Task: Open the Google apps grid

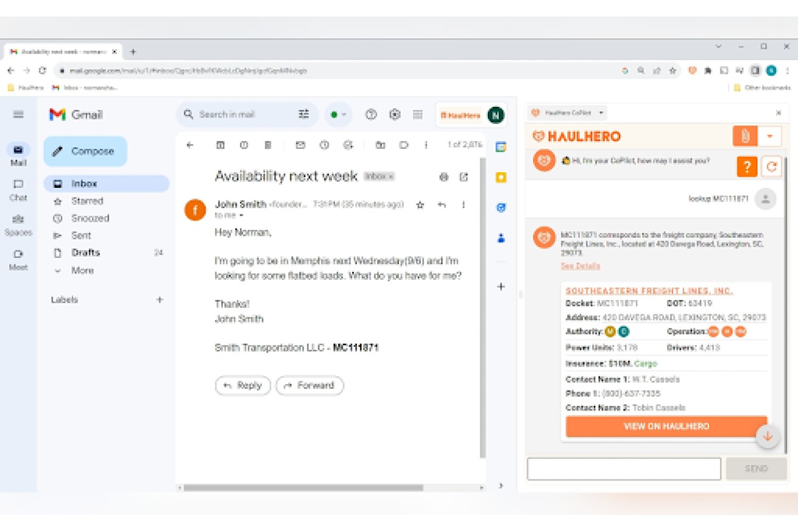Action: (418, 114)
